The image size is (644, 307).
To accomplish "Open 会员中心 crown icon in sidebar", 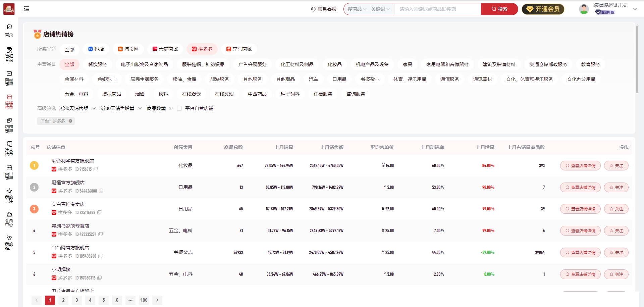I will pos(9,218).
